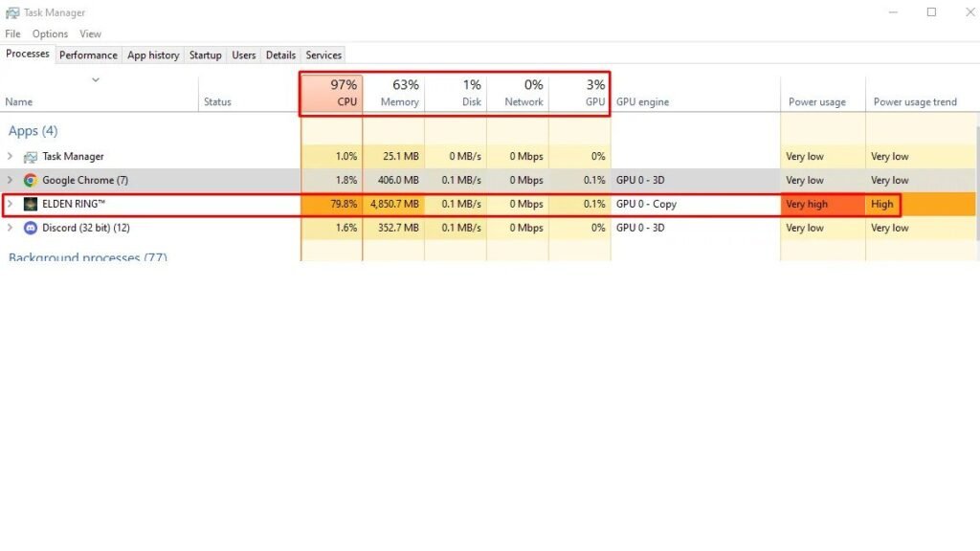Open the App history tab
The width and height of the screenshot is (980, 551).
point(152,55)
